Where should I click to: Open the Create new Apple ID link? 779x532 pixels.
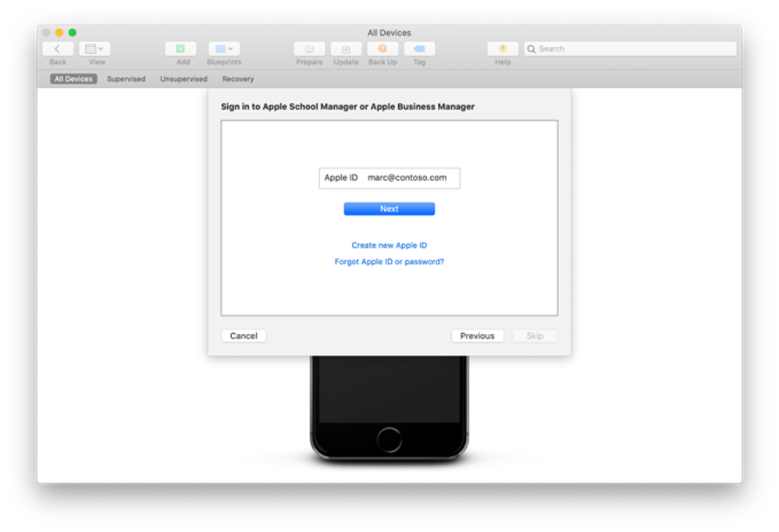pos(388,244)
